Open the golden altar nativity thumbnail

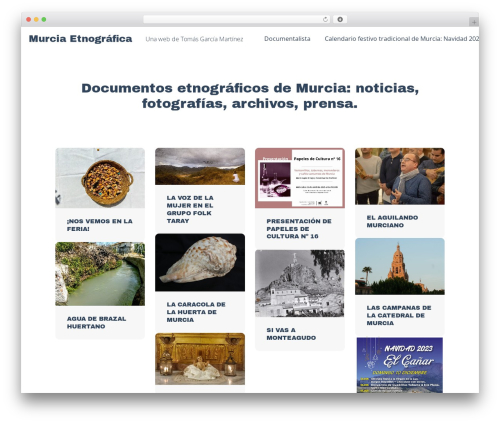tap(200, 359)
